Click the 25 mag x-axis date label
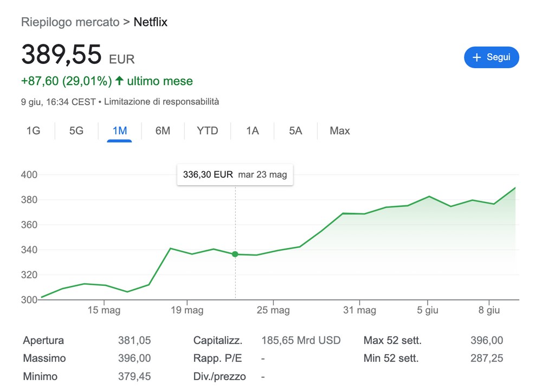This screenshot has height=392, width=542. coord(273,310)
